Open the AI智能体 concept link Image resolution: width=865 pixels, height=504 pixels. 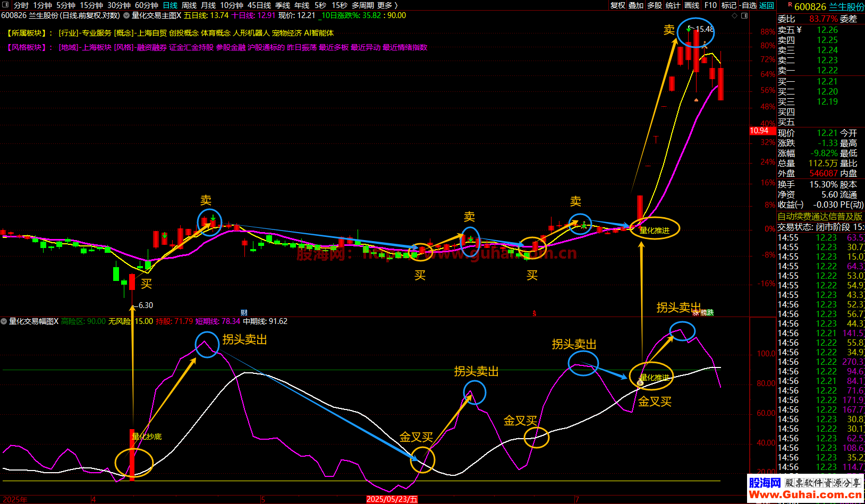pos(319,33)
